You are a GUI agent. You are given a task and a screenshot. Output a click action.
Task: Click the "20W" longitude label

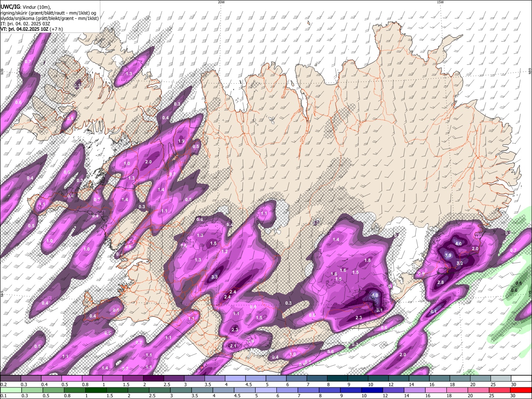click(x=221, y=2)
